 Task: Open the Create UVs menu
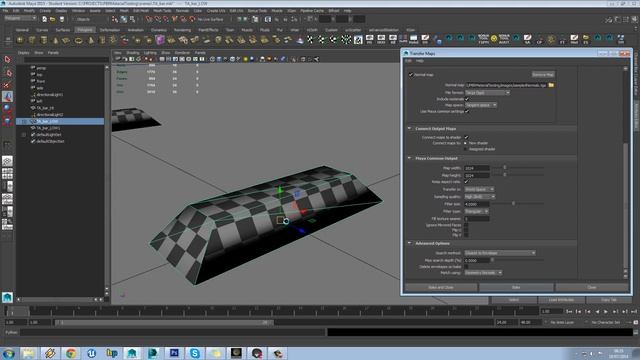[216, 11]
